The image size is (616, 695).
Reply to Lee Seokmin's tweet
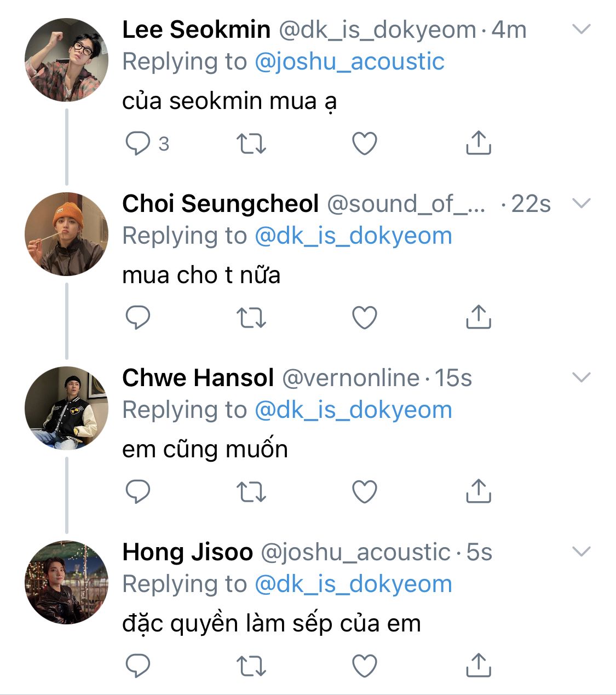coord(137,143)
